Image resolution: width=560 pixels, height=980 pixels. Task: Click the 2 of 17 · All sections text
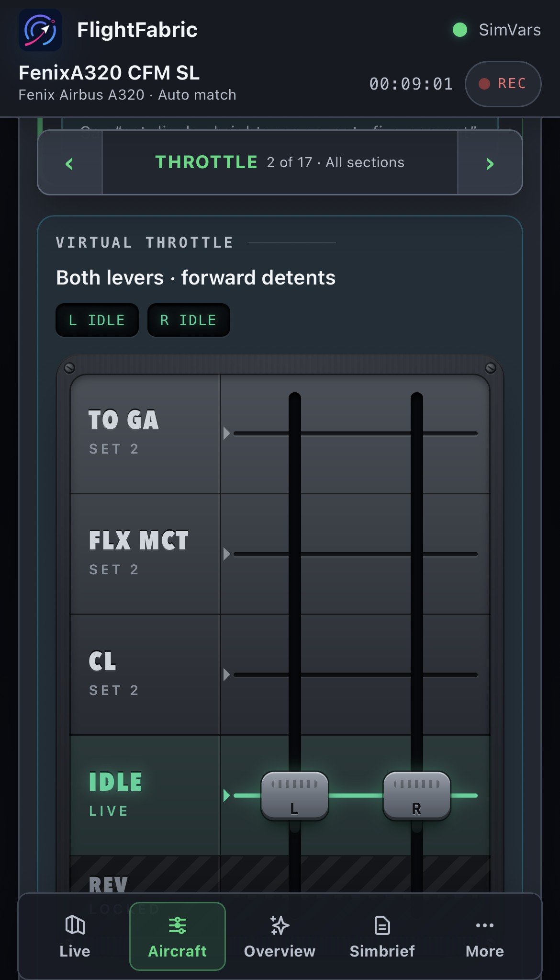(336, 162)
